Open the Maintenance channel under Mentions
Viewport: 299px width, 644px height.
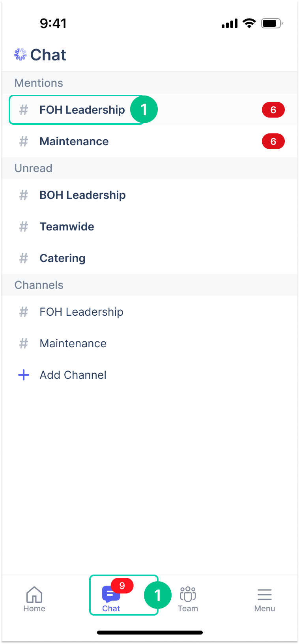pyautogui.click(x=74, y=141)
